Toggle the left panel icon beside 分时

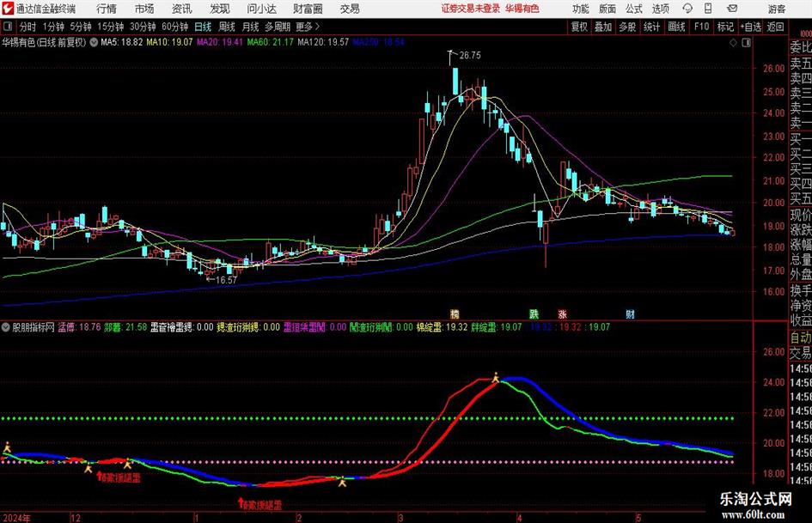click(8, 27)
